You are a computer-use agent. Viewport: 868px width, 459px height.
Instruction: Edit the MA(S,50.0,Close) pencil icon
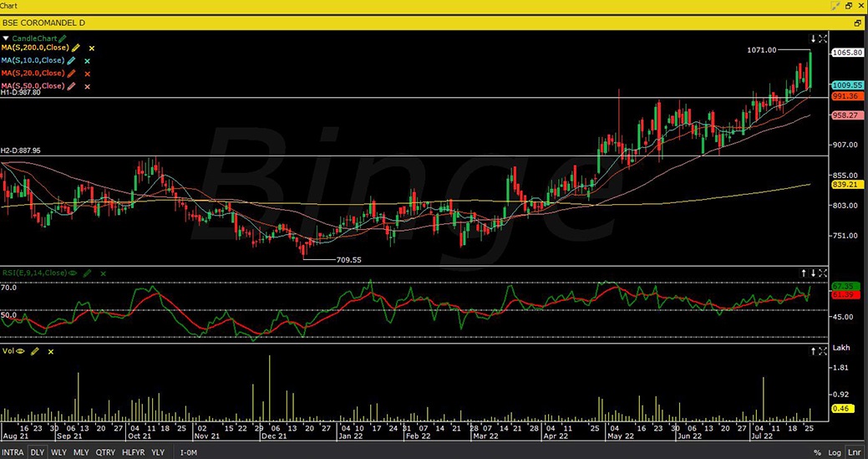click(71, 86)
